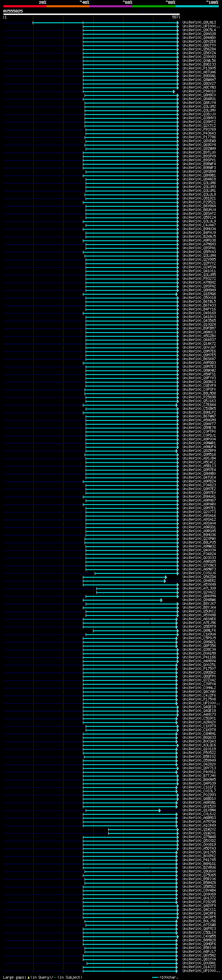Select hit UniRef100_Q20A22
This screenshot has height=980, width=222.
coord(199,592)
